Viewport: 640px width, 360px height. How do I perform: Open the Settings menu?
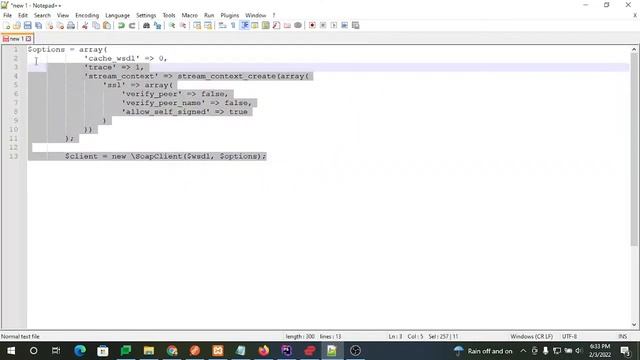[x=146, y=15]
